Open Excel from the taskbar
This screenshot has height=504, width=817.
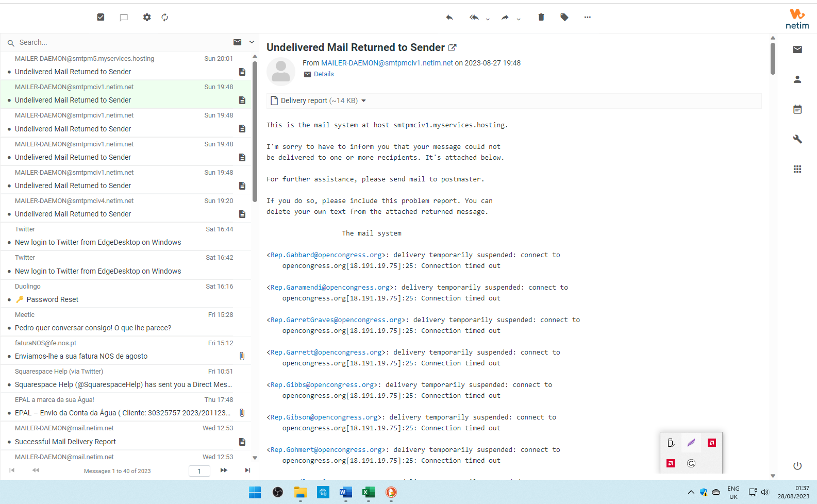coord(369,492)
